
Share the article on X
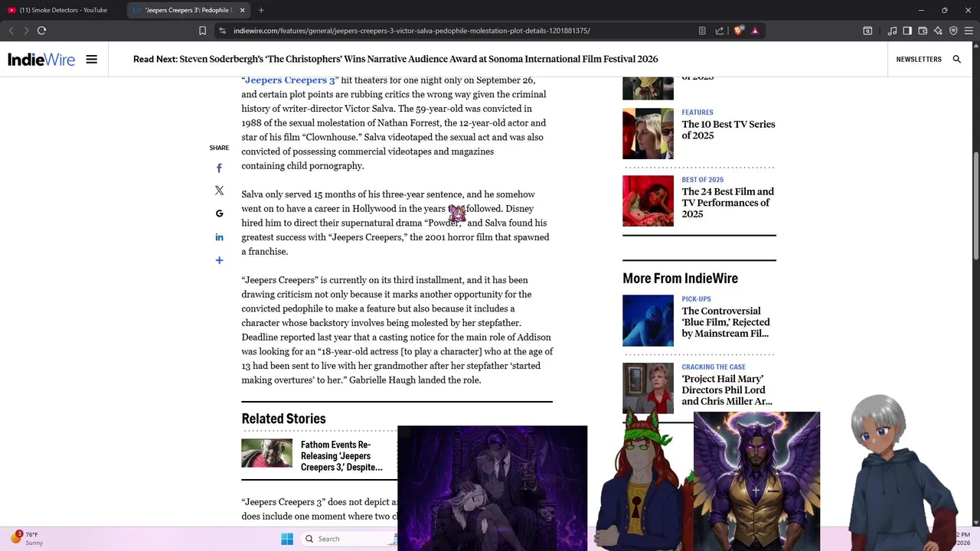[219, 191]
